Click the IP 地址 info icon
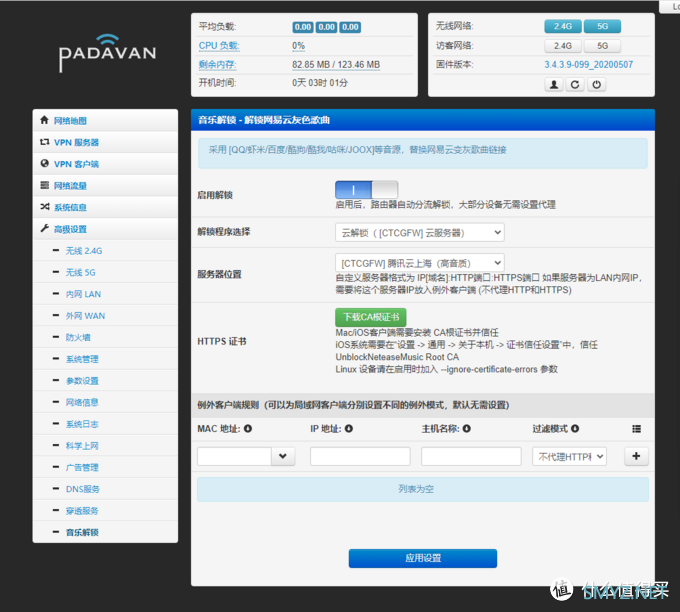 pyautogui.click(x=349, y=429)
